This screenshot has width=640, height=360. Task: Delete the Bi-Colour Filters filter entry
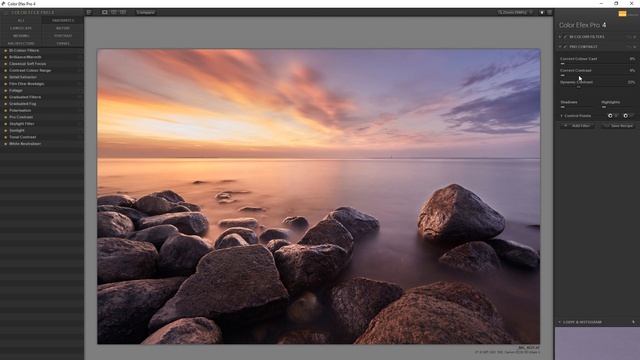point(635,37)
